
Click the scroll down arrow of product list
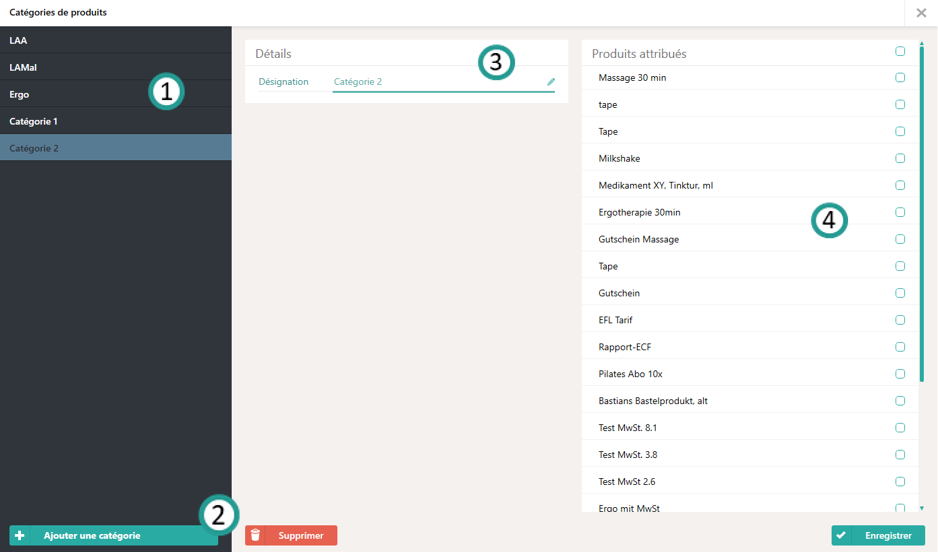922,508
